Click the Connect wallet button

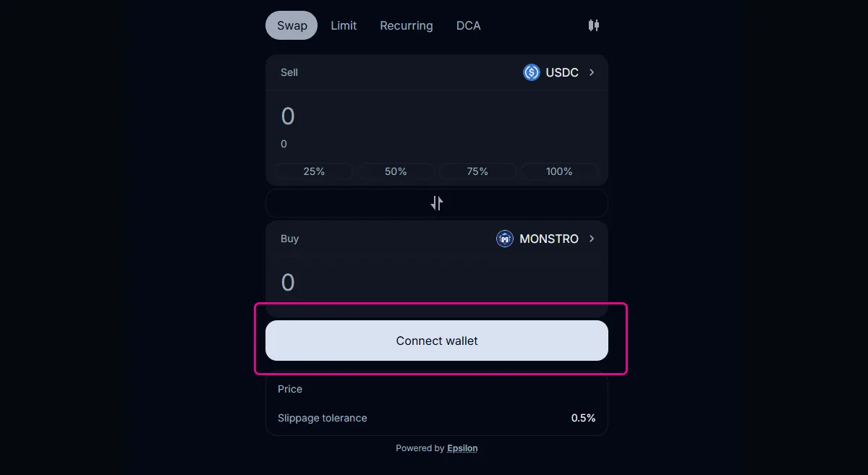(437, 341)
